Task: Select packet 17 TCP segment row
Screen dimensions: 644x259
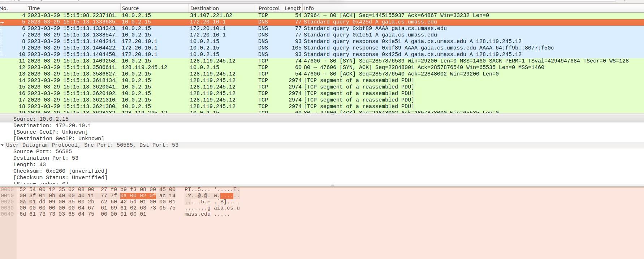Action: [322, 100]
